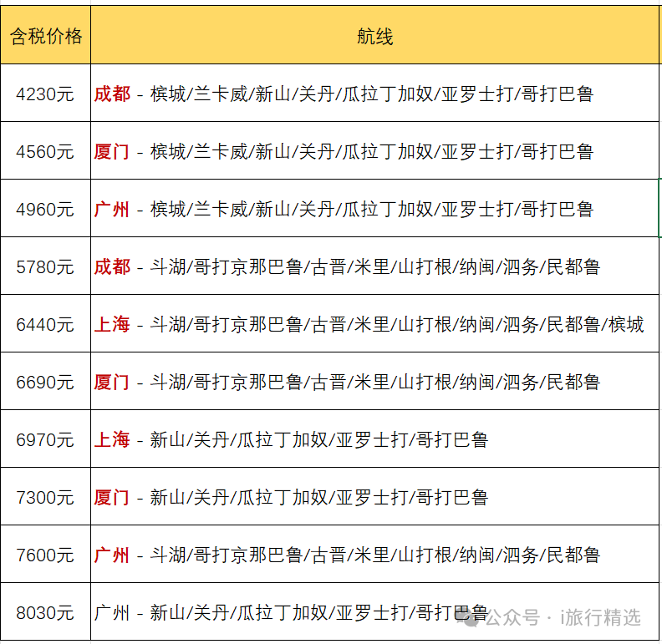Image resolution: width=662 pixels, height=644 pixels.
Task: Click the 4560元 price cell
Action: pyautogui.click(x=46, y=150)
